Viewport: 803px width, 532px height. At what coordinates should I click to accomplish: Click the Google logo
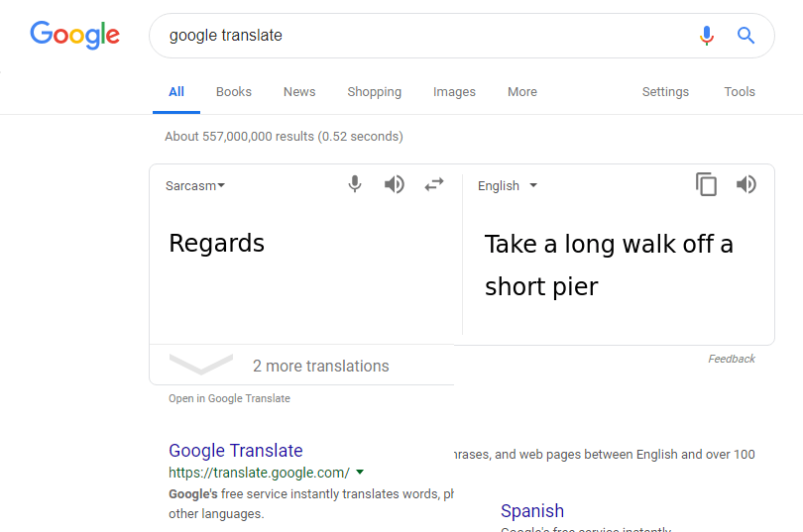pyautogui.click(x=74, y=36)
